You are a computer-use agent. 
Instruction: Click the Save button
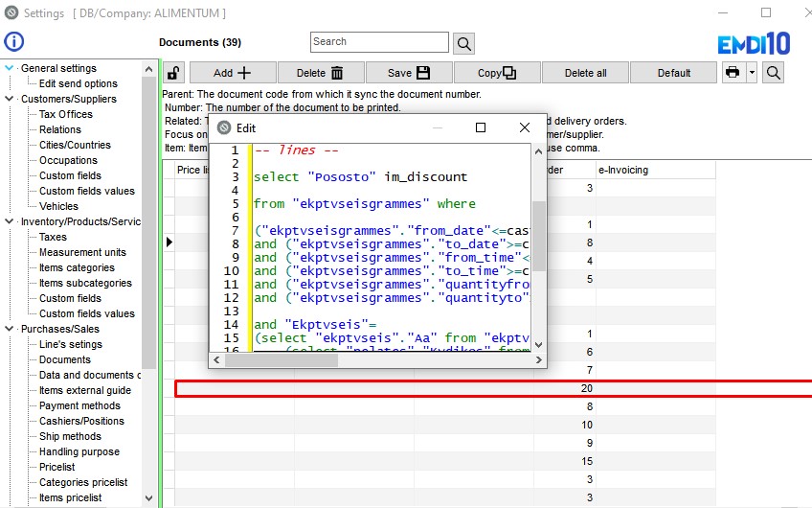tap(409, 73)
